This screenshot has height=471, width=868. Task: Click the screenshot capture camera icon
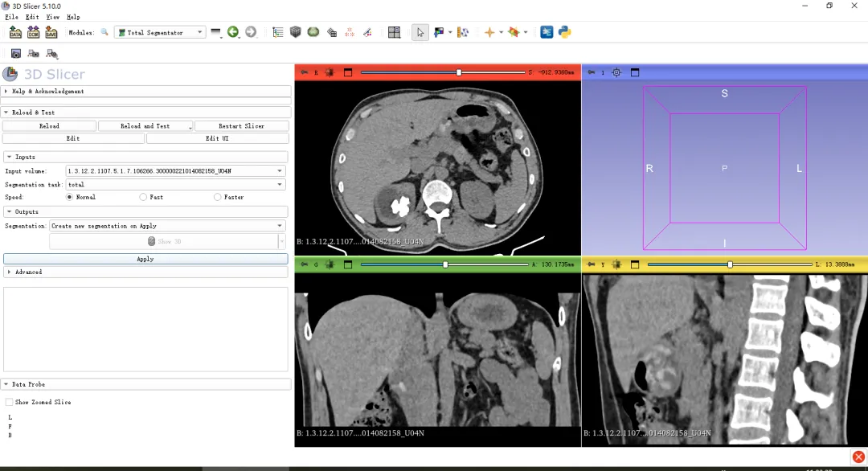pos(15,54)
